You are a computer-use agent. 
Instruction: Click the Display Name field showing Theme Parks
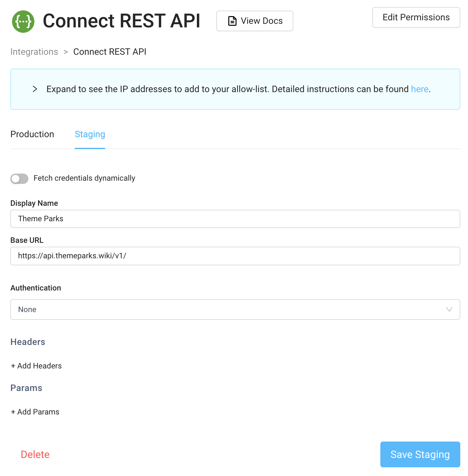[235, 219]
